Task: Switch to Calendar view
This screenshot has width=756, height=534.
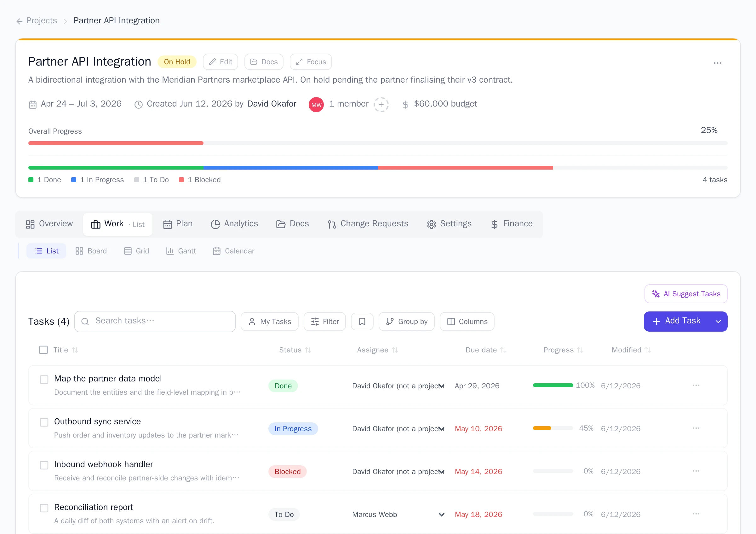Action: tap(234, 251)
